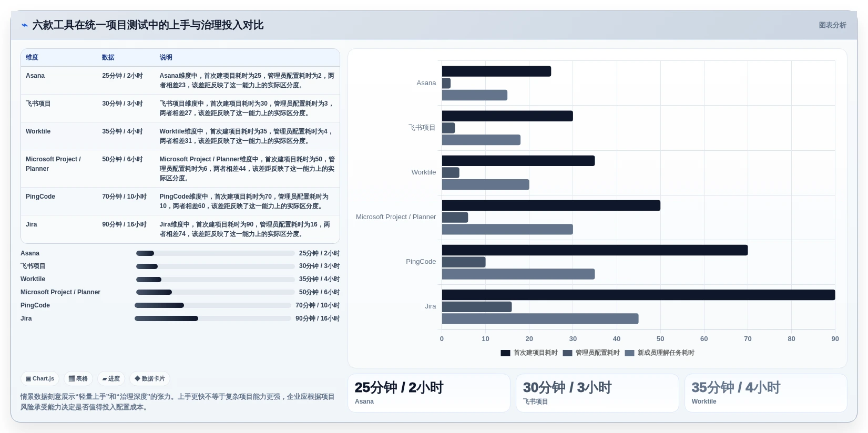The height and width of the screenshot is (433, 868).
Task: Click table cell 25分钟 / 2小时
Action: tap(122, 76)
